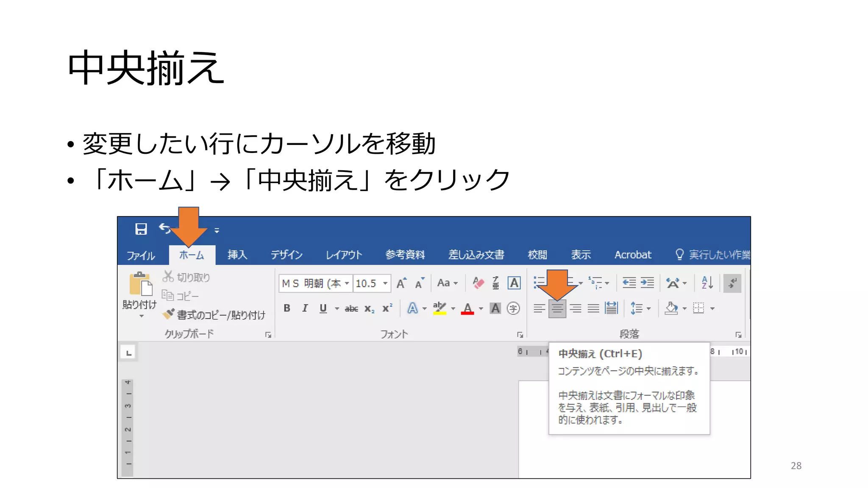Open the ファイル tab
868x488 pixels.
tap(141, 255)
